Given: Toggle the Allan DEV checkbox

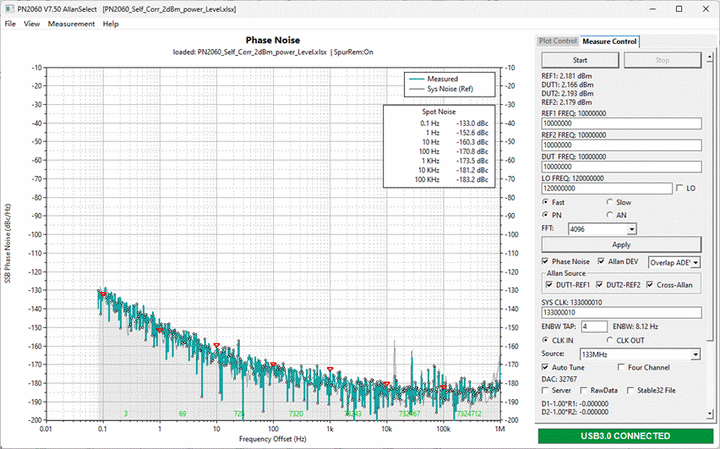Looking at the screenshot, I should [x=601, y=261].
